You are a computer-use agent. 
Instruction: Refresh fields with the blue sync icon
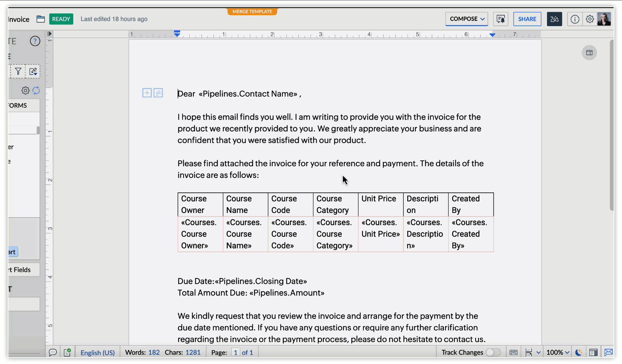coord(36,91)
